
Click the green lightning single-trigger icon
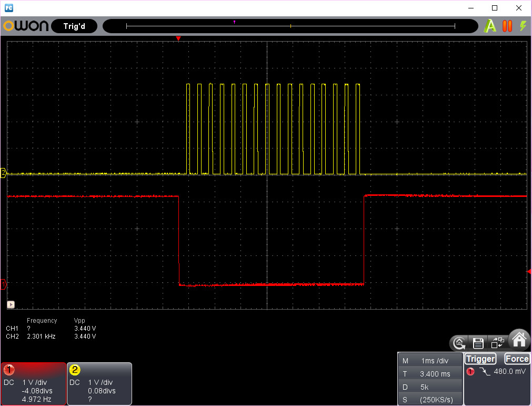(523, 26)
